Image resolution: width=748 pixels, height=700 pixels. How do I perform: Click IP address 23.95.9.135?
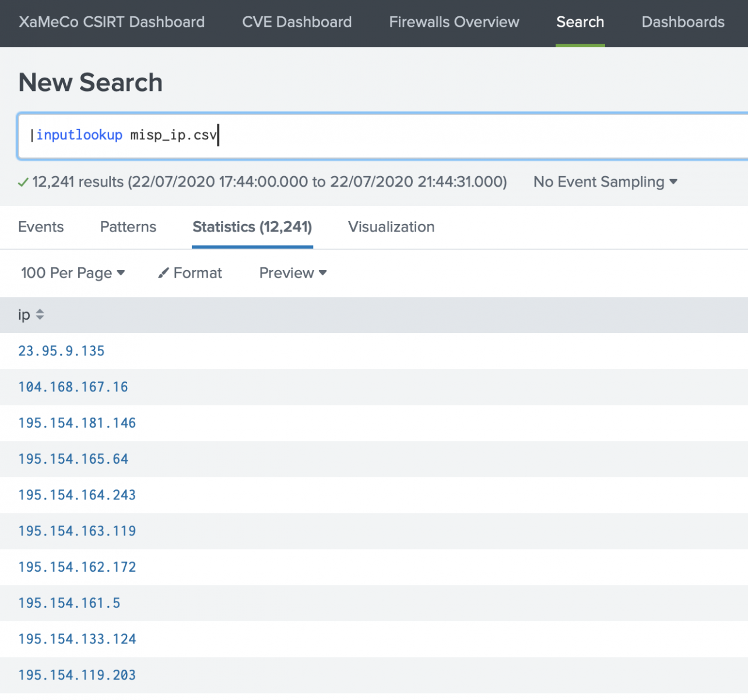61,351
